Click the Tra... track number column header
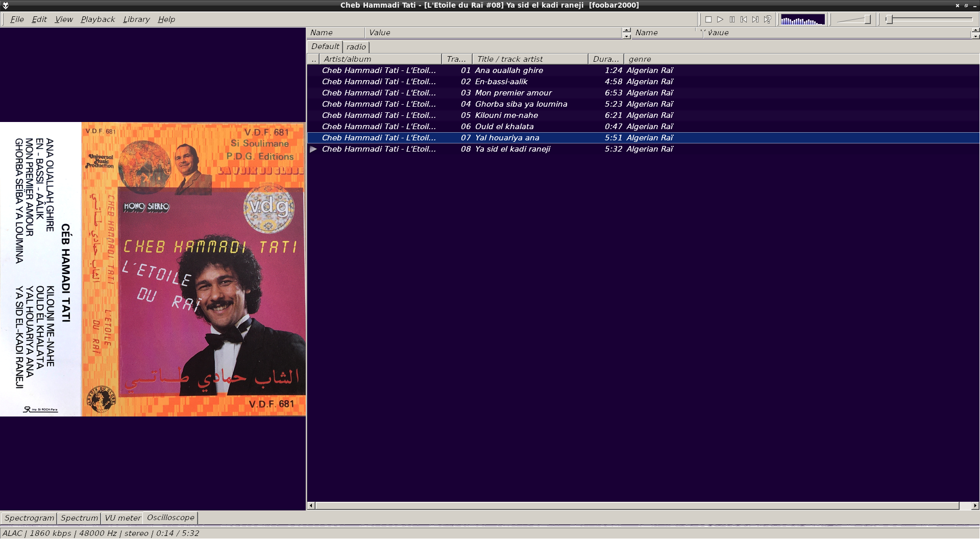The width and height of the screenshot is (980, 539). click(457, 59)
